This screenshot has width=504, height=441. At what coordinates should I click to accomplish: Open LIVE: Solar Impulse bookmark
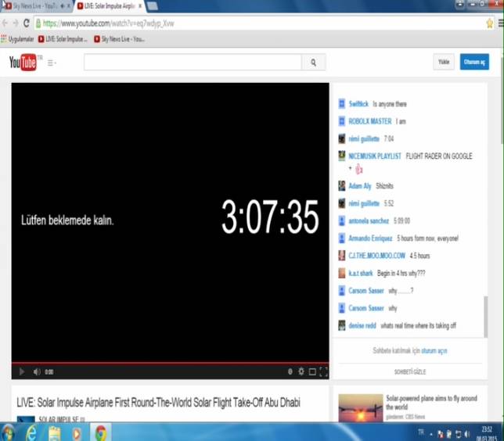click(63, 39)
